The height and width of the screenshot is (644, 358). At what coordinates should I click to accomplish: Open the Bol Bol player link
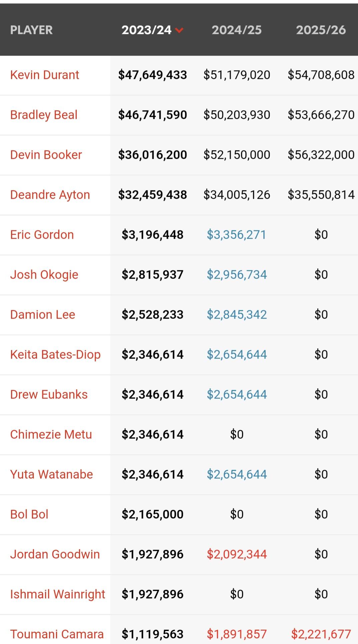click(29, 514)
